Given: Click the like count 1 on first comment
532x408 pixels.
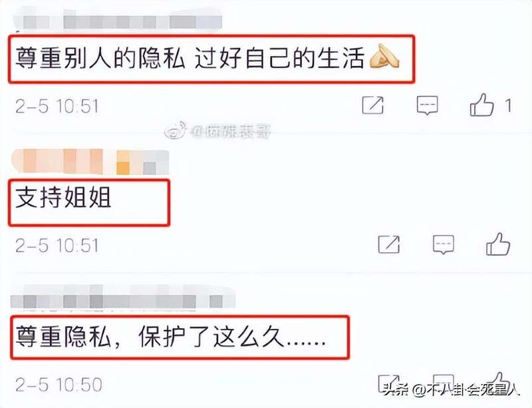Looking at the screenshot, I should pos(508,106).
